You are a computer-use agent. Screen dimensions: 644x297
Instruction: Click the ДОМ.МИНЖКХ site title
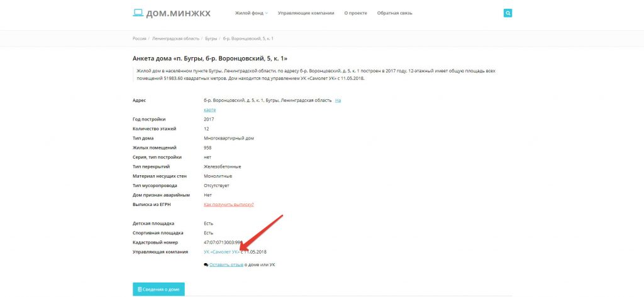[x=178, y=13]
